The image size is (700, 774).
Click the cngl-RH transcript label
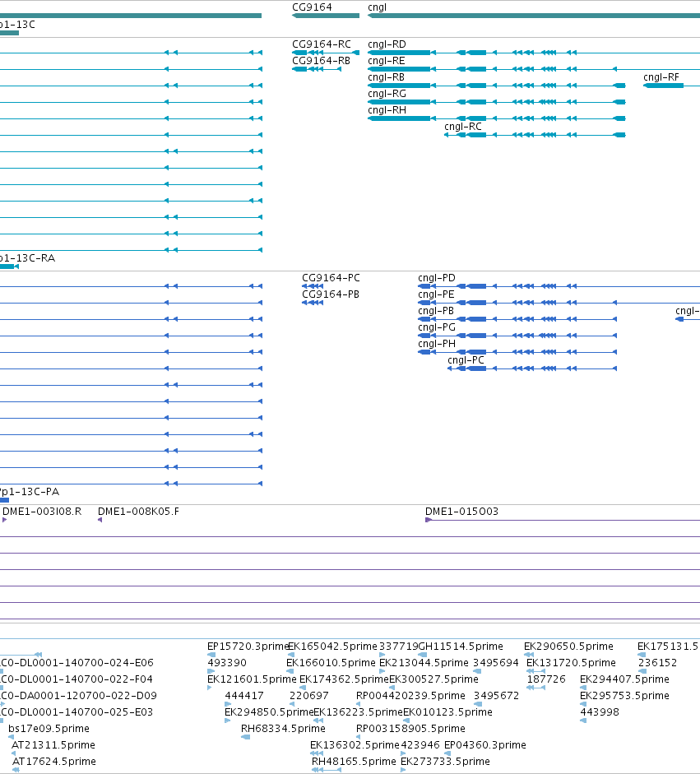(x=387, y=109)
